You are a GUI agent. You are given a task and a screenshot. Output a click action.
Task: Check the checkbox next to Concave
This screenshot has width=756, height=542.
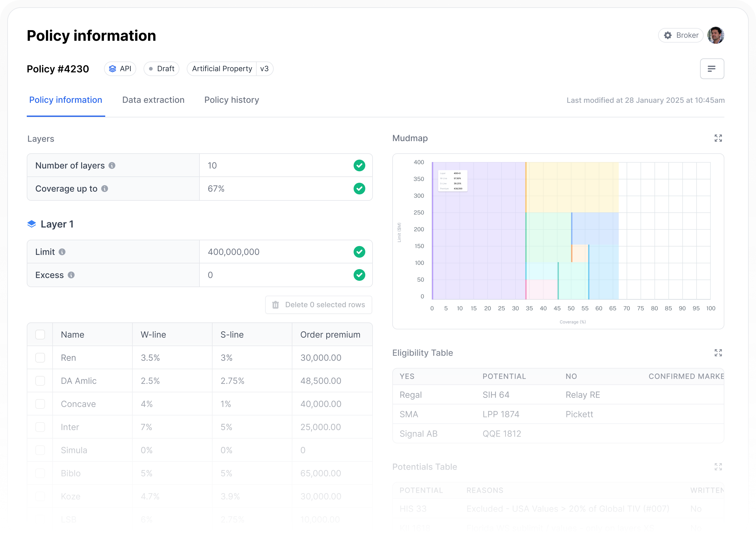click(40, 404)
